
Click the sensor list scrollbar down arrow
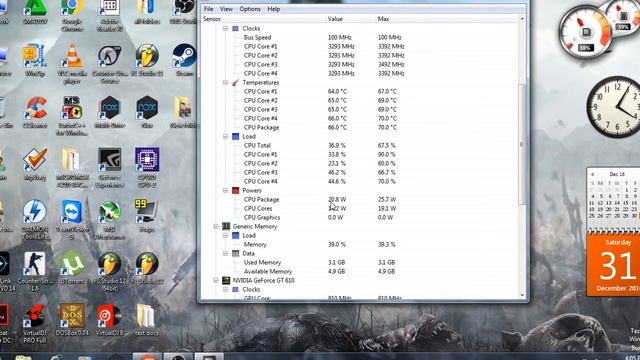point(522,295)
